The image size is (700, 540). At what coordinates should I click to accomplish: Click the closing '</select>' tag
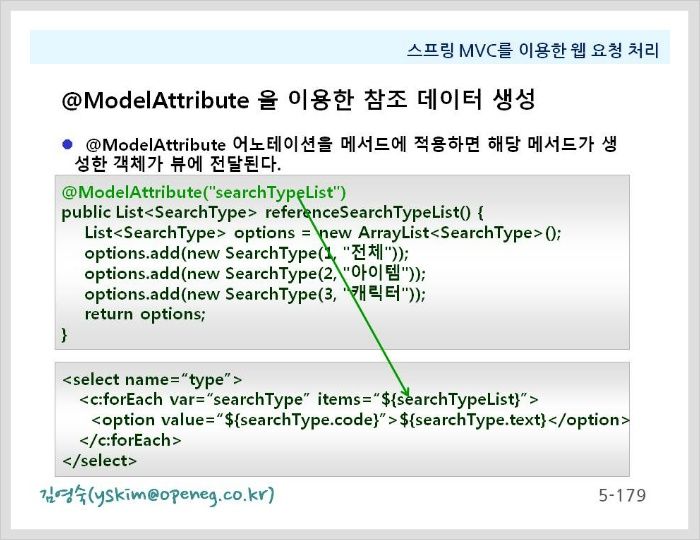(x=100, y=461)
